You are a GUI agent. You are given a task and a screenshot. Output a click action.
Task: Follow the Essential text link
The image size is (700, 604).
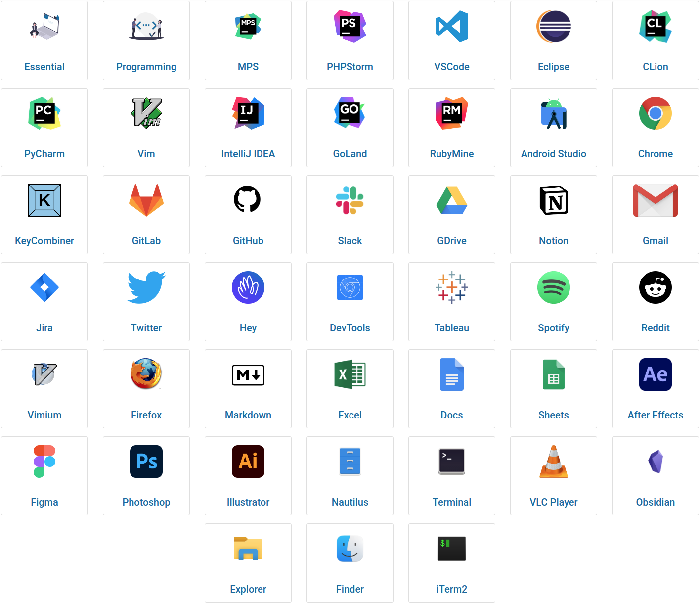click(44, 67)
